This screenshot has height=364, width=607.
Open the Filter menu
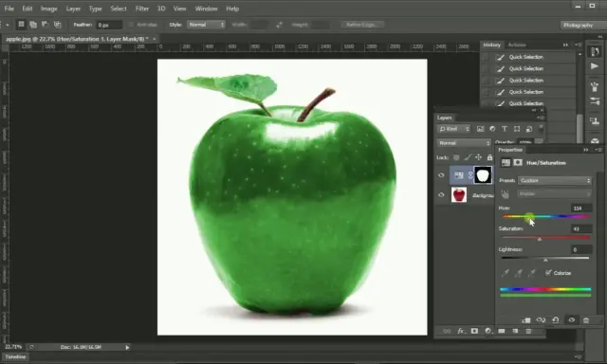pyautogui.click(x=142, y=9)
